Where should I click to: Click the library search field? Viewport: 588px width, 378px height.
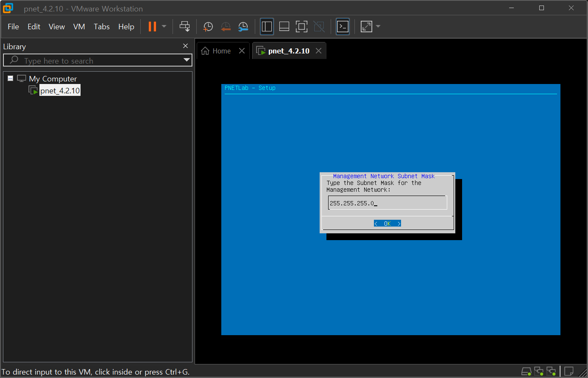[98, 60]
